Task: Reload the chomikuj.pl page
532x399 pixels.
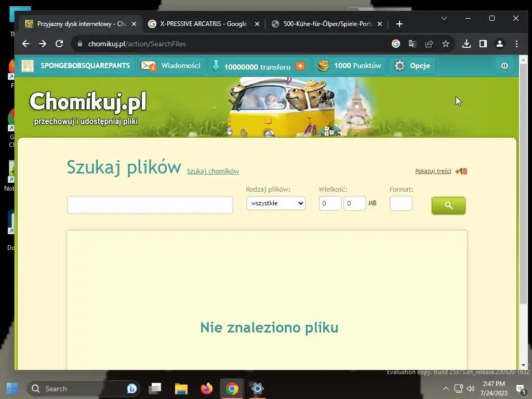Action: pyautogui.click(x=59, y=44)
